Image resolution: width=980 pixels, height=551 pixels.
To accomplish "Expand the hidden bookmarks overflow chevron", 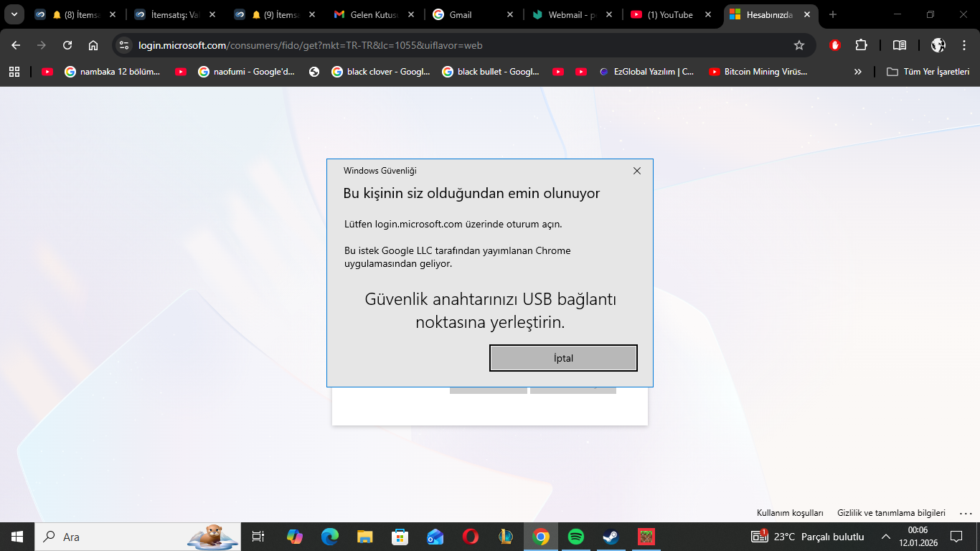I will (x=858, y=72).
